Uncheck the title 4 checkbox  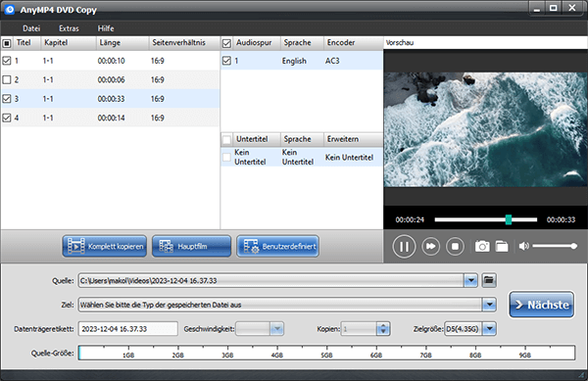click(x=7, y=118)
